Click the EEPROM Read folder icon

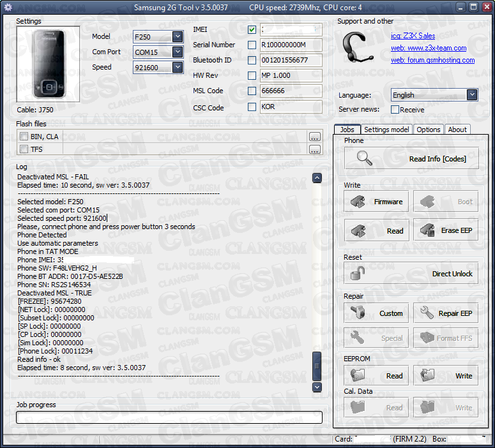358,375
